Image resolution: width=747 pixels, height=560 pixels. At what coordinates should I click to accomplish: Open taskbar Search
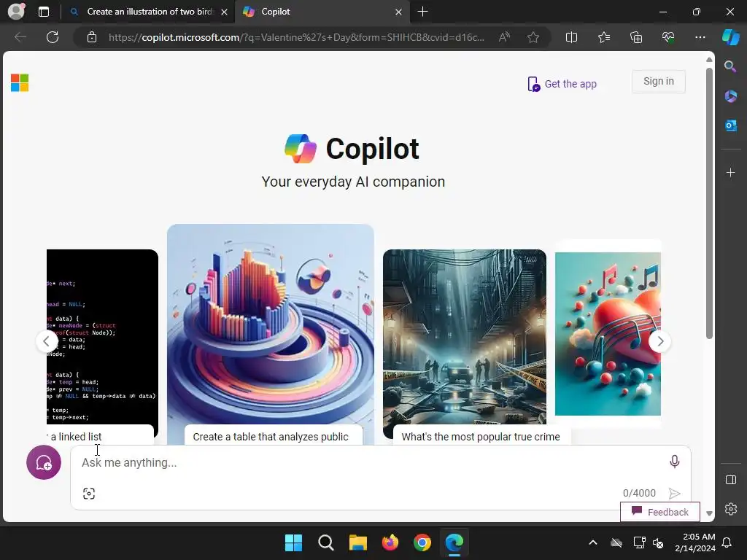tap(326, 542)
